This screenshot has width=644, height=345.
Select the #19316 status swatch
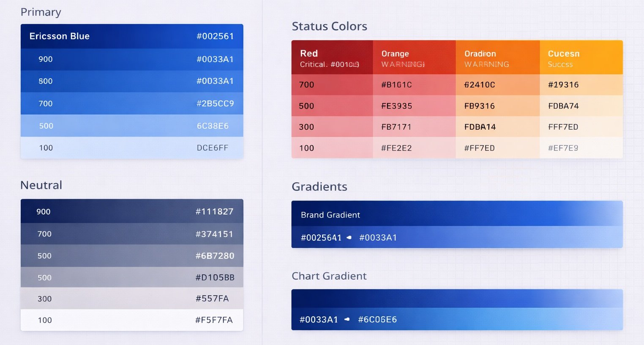point(581,85)
